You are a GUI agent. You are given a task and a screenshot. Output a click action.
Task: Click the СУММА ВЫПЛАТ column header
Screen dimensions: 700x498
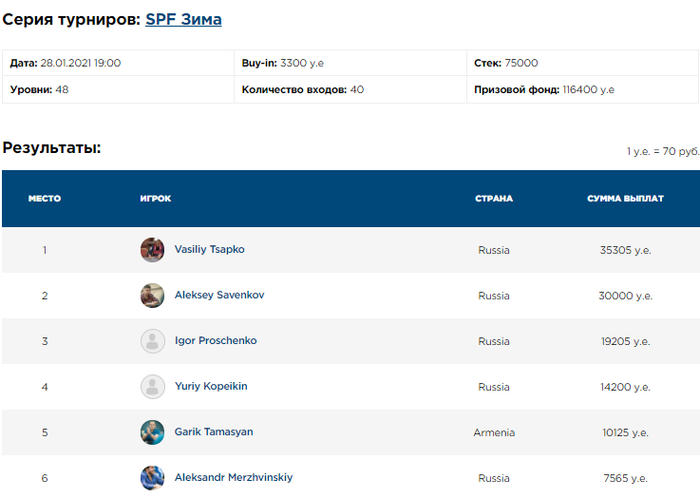[625, 199]
